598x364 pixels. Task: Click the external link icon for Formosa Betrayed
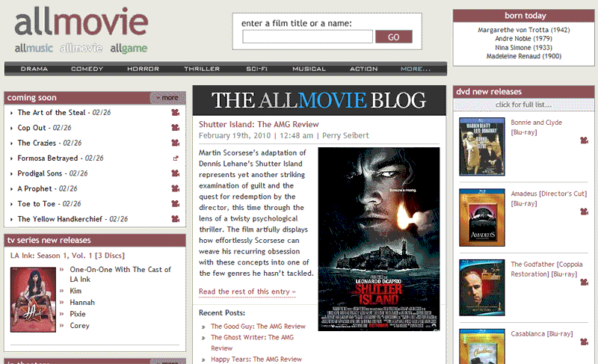pyautogui.click(x=176, y=158)
